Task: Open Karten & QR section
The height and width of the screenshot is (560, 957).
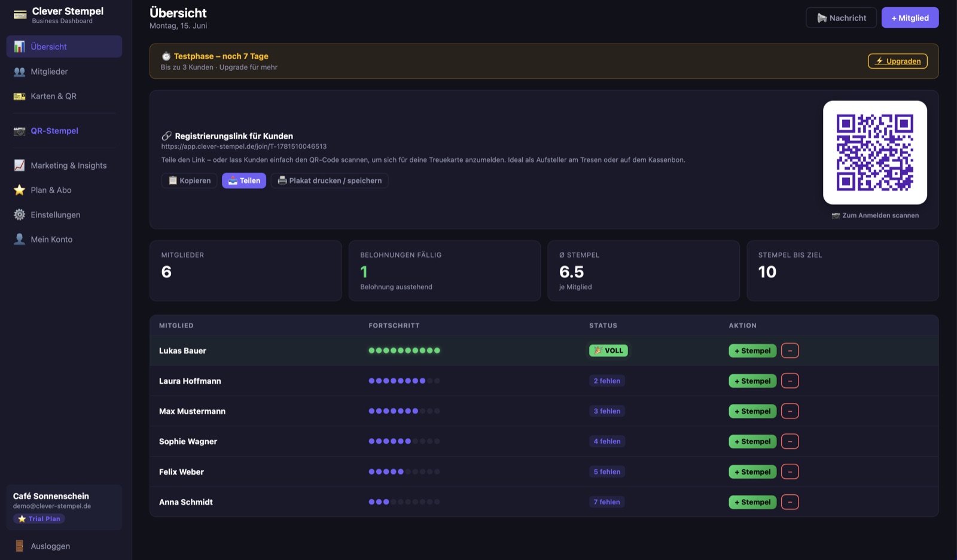Action: click(x=64, y=96)
